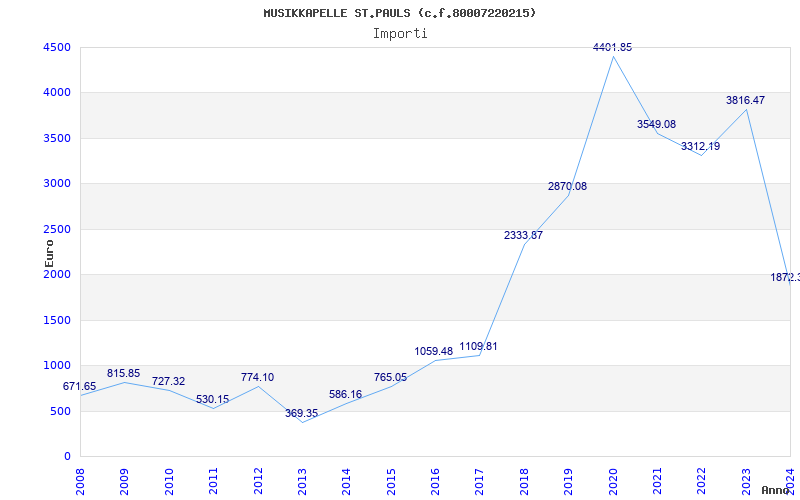
Task: Click the 4000 y-axis tick label
Action: tap(57, 93)
